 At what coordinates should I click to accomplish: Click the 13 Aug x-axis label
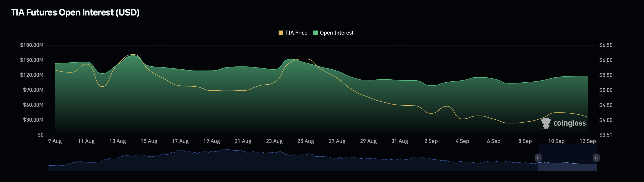pos(118,141)
